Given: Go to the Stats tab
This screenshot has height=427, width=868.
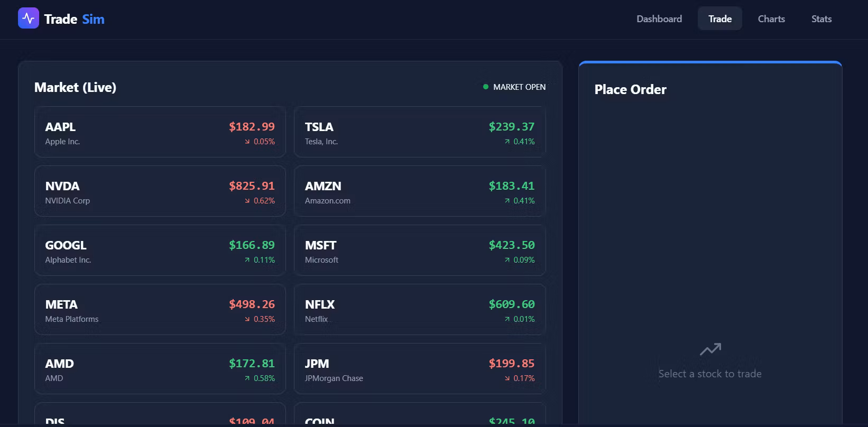Looking at the screenshot, I should point(821,19).
